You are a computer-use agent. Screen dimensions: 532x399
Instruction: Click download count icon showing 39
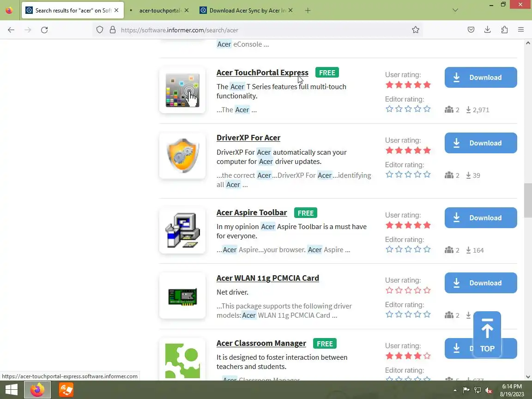coord(468,175)
